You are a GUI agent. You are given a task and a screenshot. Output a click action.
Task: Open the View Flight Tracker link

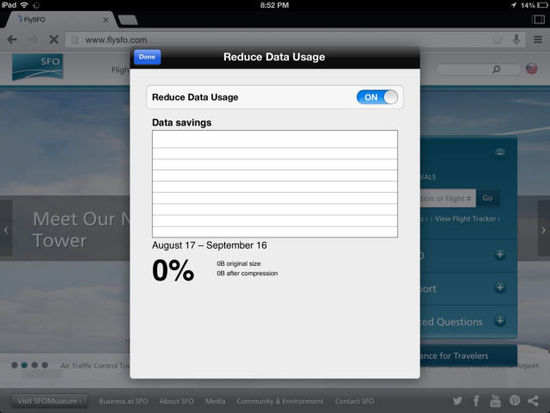tap(467, 219)
